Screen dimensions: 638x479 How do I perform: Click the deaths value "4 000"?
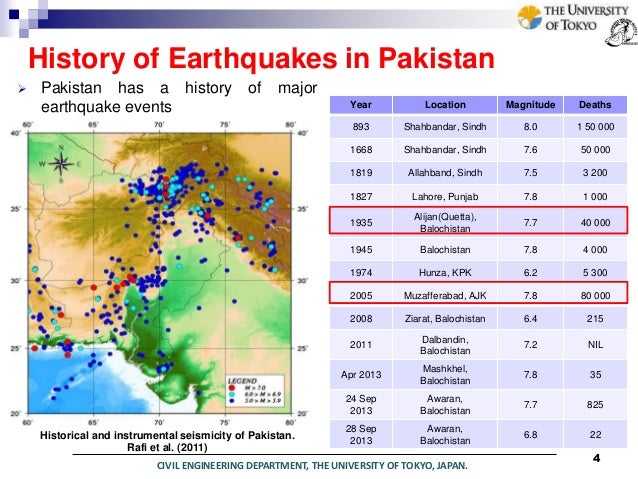pyautogui.click(x=595, y=249)
